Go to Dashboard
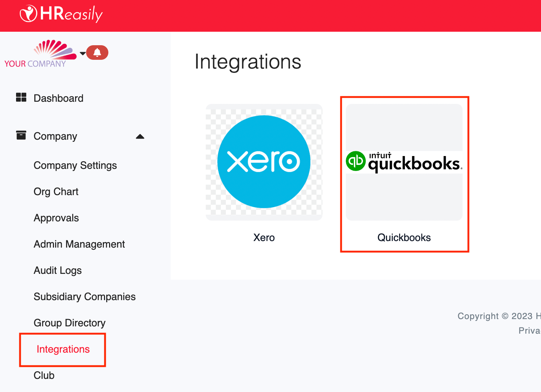Viewport: 541px width, 392px height. [x=58, y=98]
